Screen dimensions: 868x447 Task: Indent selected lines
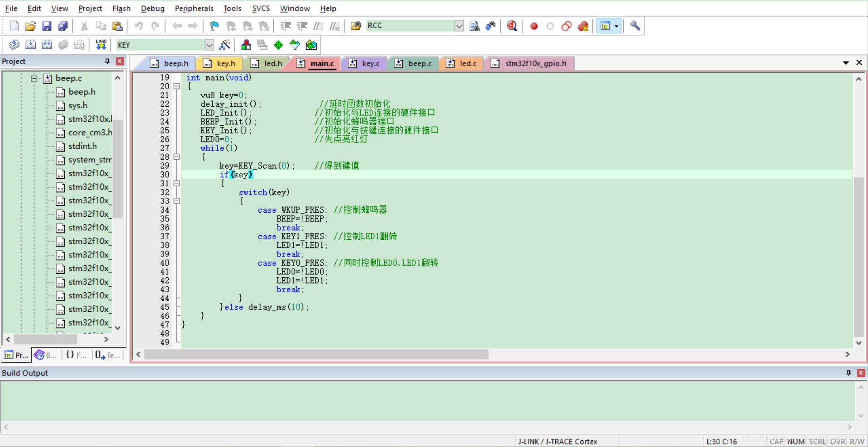(x=286, y=26)
